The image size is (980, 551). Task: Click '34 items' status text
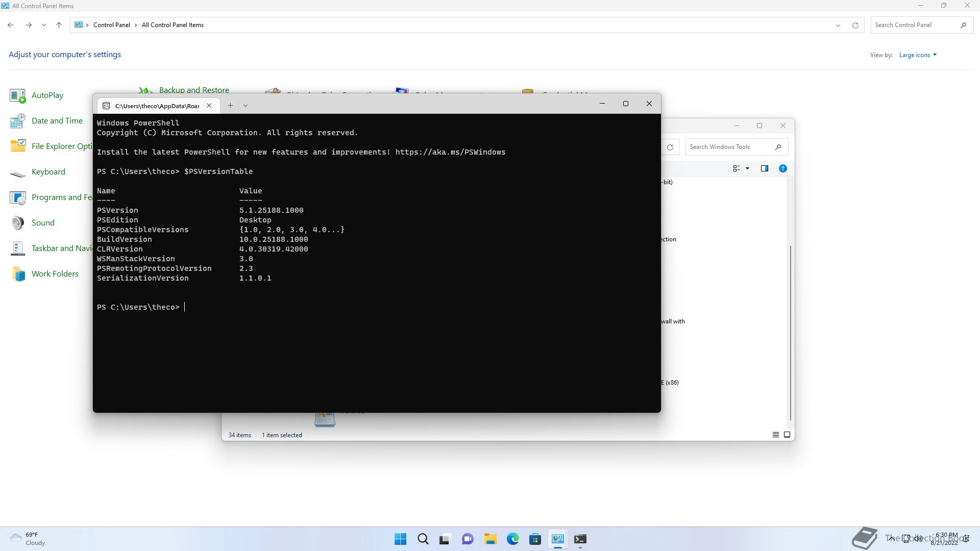coord(240,435)
